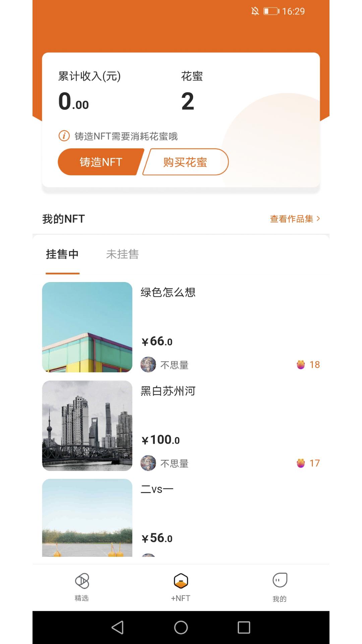The image size is (362, 644).
Task: Tap the 购买花蜜 button
Action: pos(185,162)
